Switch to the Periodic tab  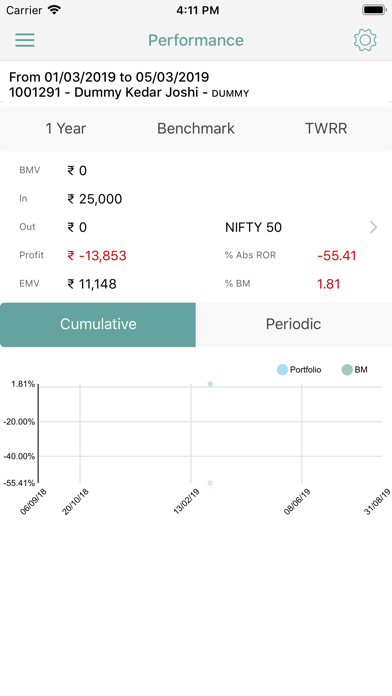[293, 324]
